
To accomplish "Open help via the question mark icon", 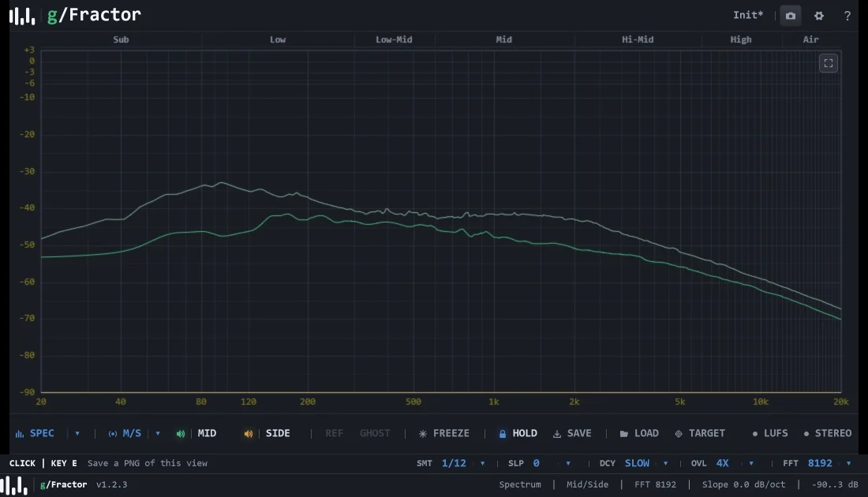I will (847, 16).
